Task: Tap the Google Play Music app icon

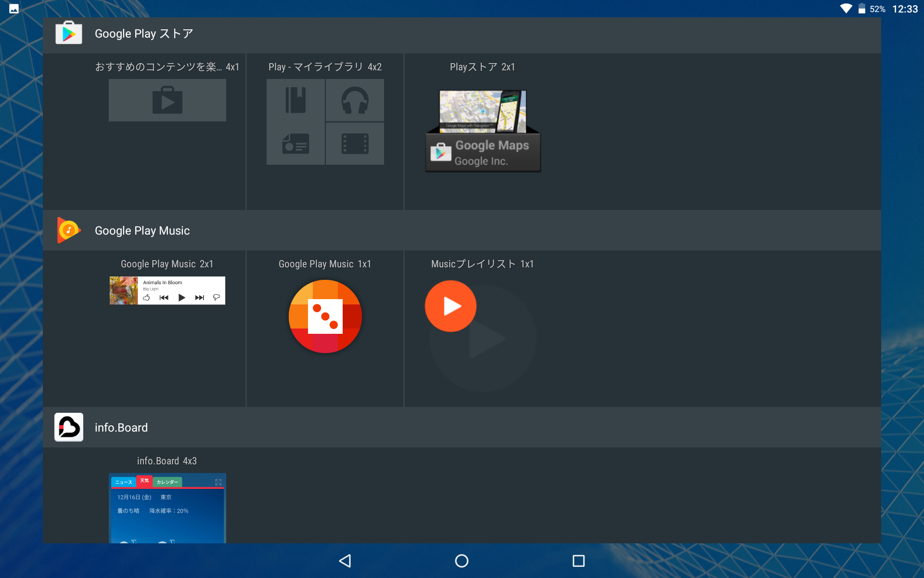Action: click(x=69, y=230)
